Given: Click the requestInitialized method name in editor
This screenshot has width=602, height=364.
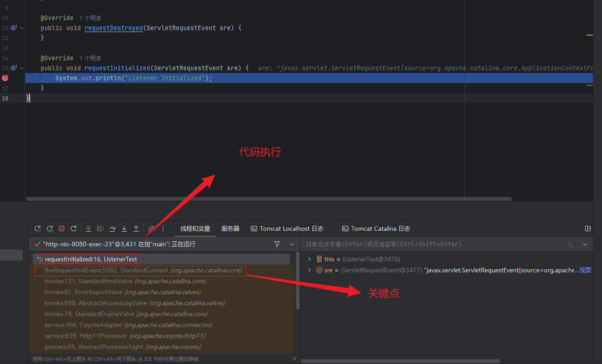Looking at the screenshot, I should tap(117, 68).
